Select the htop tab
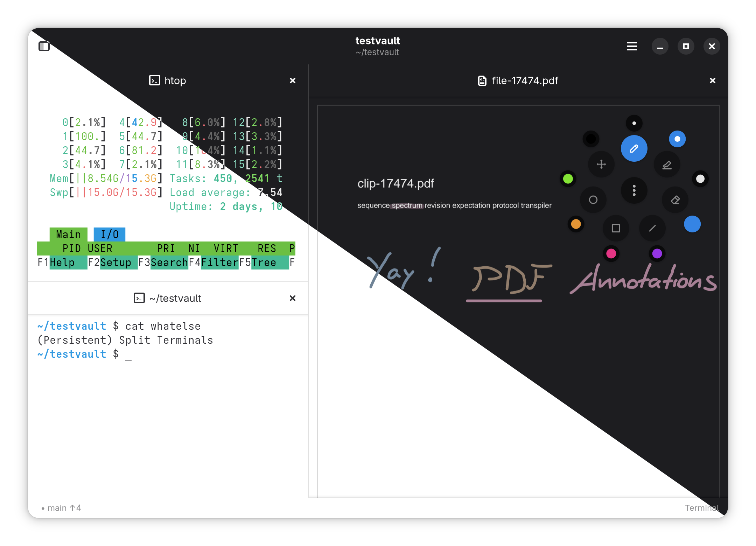This screenshot has width=756, height=546. pos(168,80)
